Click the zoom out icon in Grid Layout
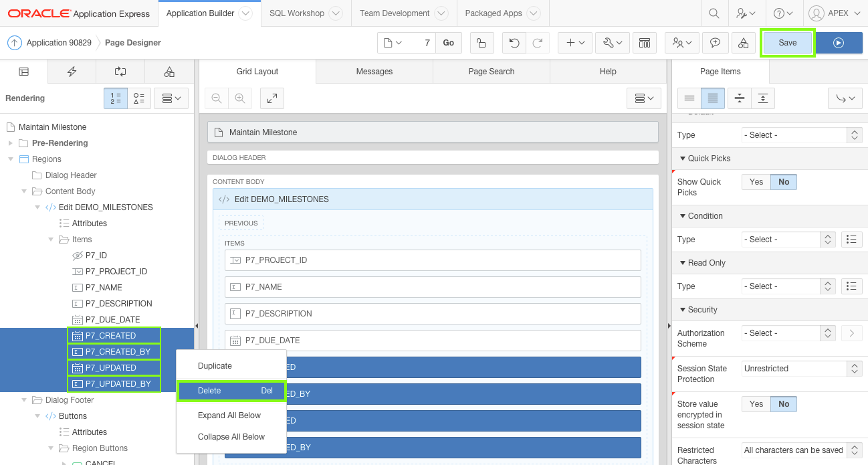Image resolution: width=868 pixels, height=465 pixels. coord(217,98)
